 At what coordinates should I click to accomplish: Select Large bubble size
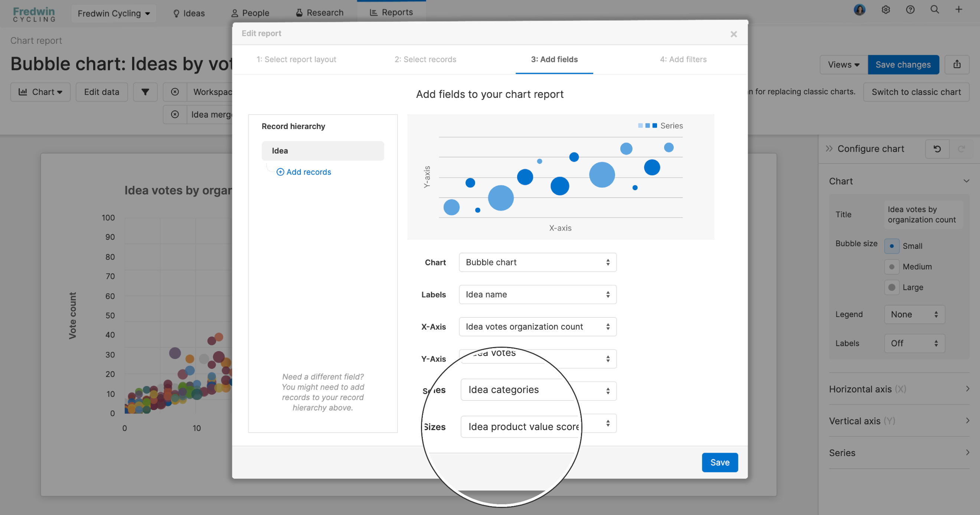pos(892,287)
